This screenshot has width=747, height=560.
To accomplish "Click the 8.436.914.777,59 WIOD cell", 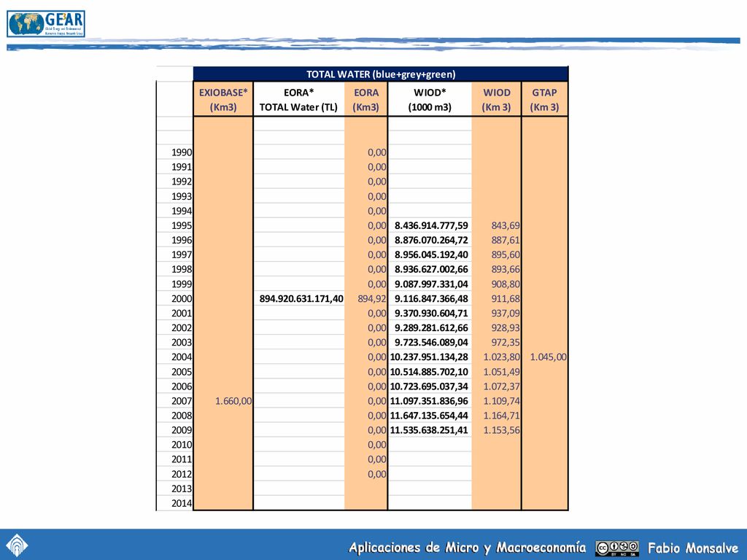I will [x=430, y=225].
